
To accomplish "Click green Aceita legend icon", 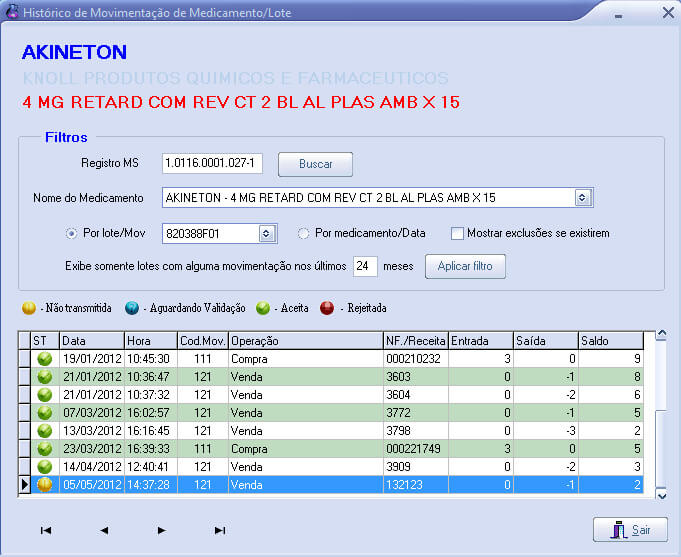I will [x=263, y=308].
